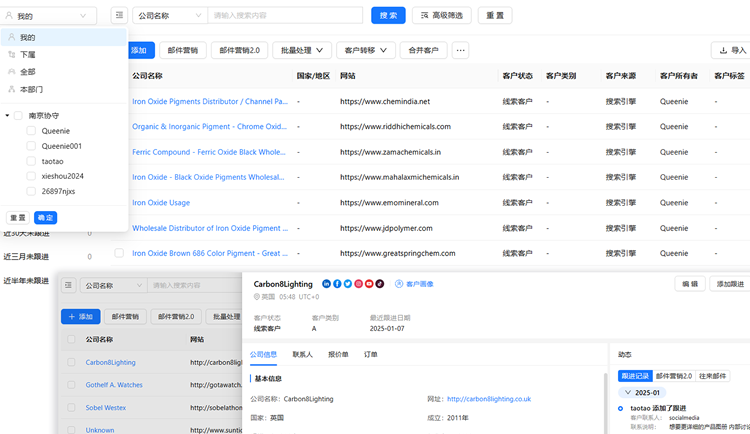Viewport: 750px width, 434px height.
Task: Select the 往来邮件 tab
Action: (712, 376)
